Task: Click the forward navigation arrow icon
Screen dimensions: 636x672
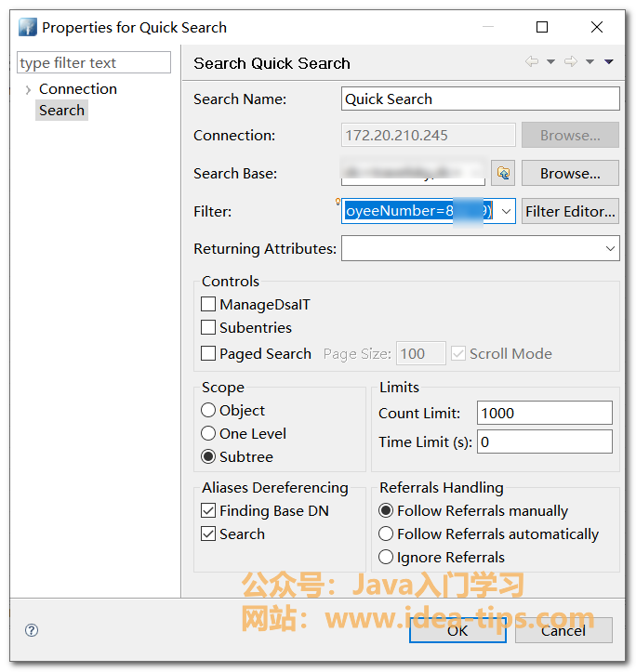Action: (x=570, y=61)
